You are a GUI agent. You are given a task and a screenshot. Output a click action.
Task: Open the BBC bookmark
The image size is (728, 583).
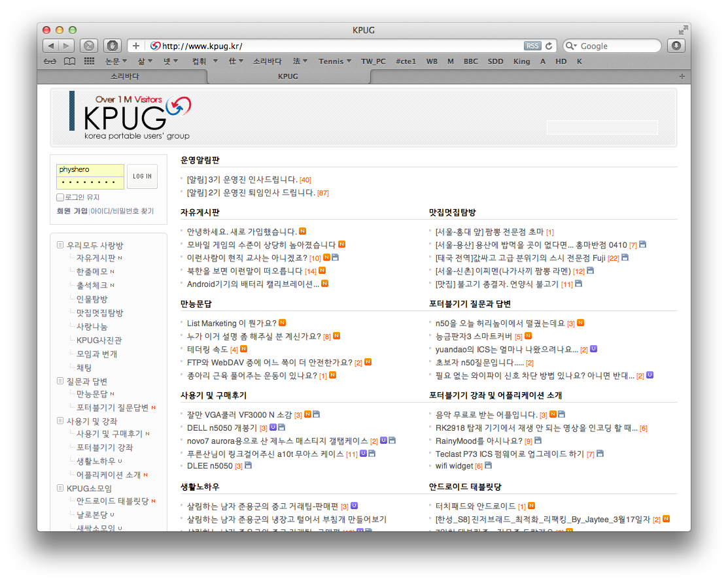click(471, 61)
